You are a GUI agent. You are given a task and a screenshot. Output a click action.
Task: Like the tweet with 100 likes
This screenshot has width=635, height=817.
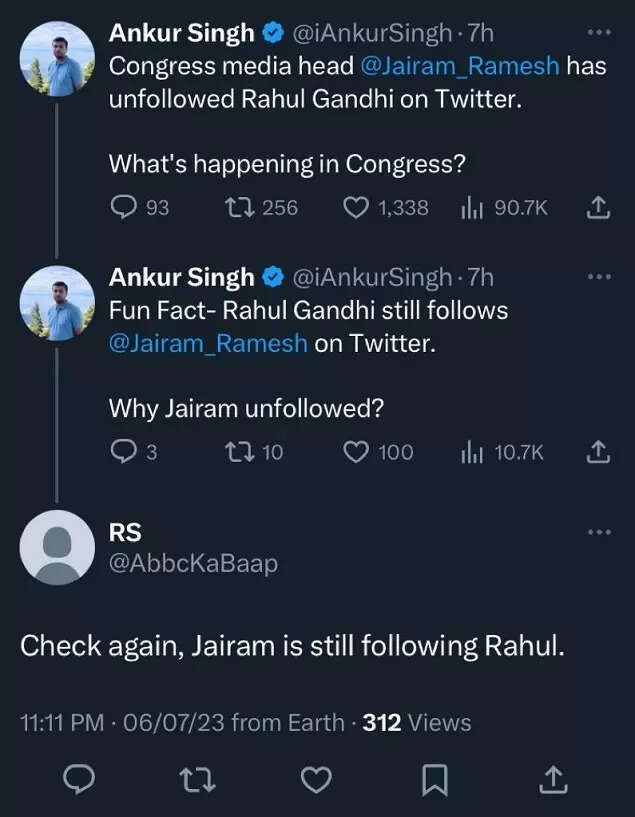[357, 452]
